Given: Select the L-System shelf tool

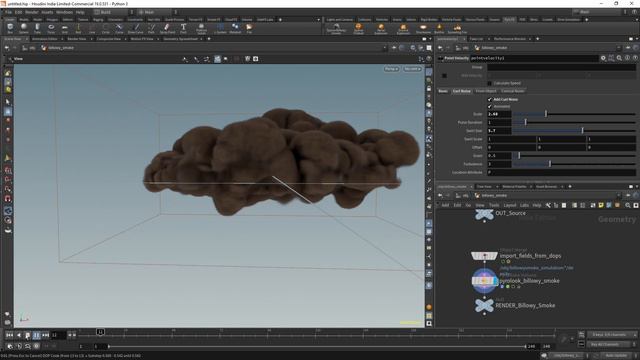Looking at the screenshot, I should tap(220, 28).
